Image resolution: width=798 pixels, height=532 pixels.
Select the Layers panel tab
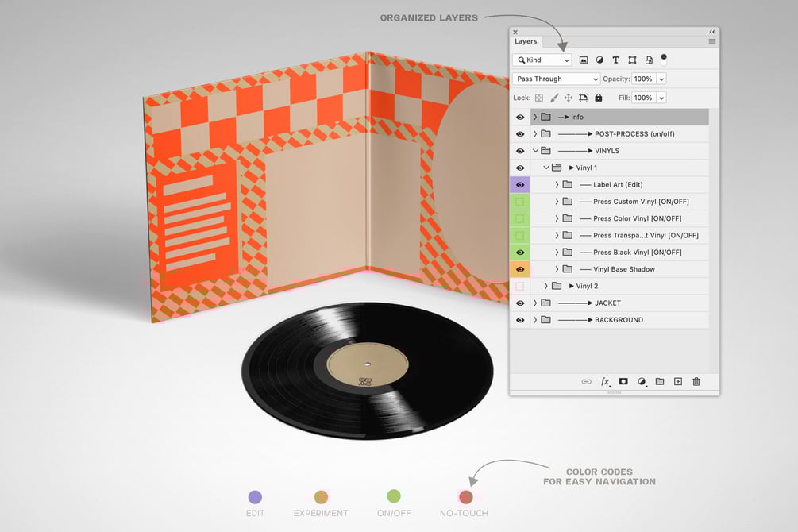526,41
